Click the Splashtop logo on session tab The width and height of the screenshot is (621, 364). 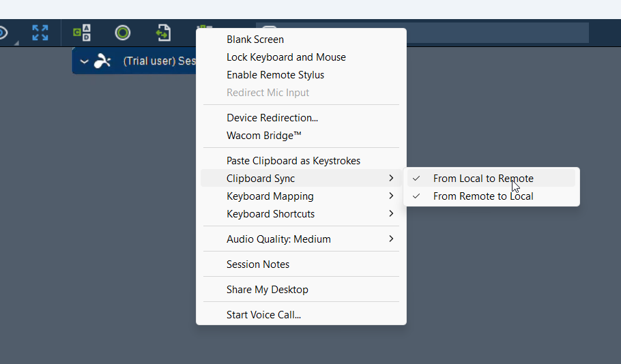[102, 61]
